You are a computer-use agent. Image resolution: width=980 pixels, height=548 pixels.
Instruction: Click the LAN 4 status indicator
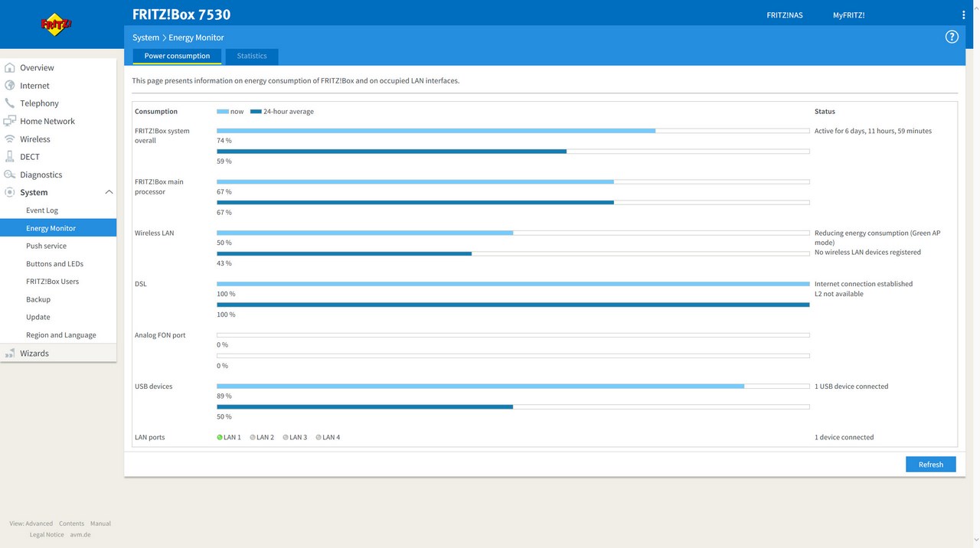[318, 438]
